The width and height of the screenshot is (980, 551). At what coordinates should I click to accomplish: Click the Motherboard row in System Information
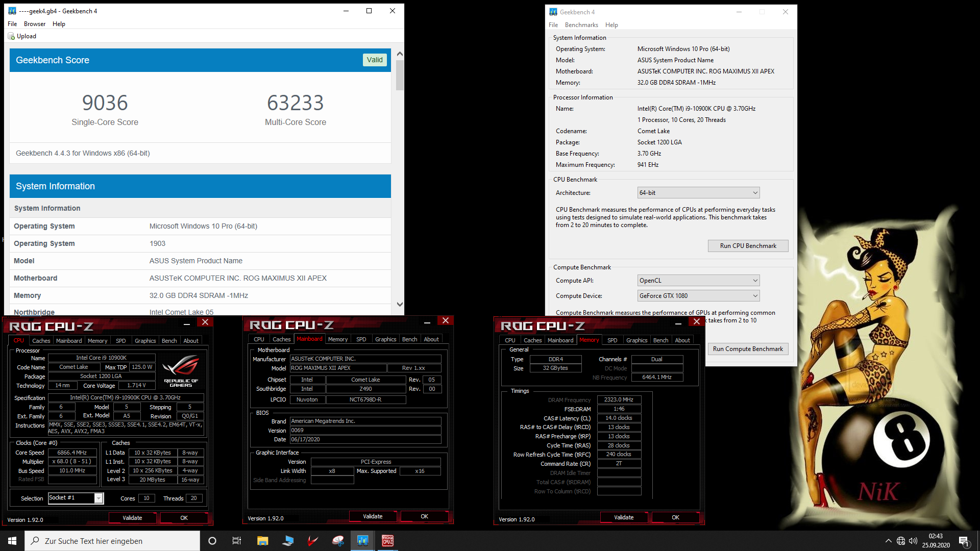200,278
